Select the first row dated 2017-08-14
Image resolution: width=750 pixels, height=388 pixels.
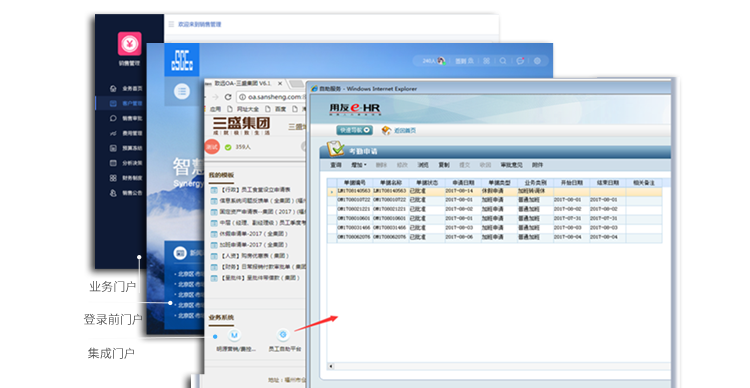495,191
